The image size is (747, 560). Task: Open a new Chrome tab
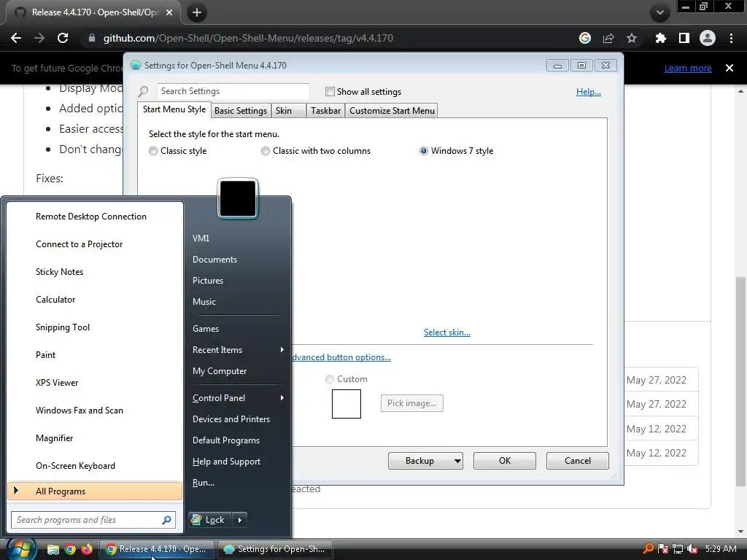pos(197,12)
